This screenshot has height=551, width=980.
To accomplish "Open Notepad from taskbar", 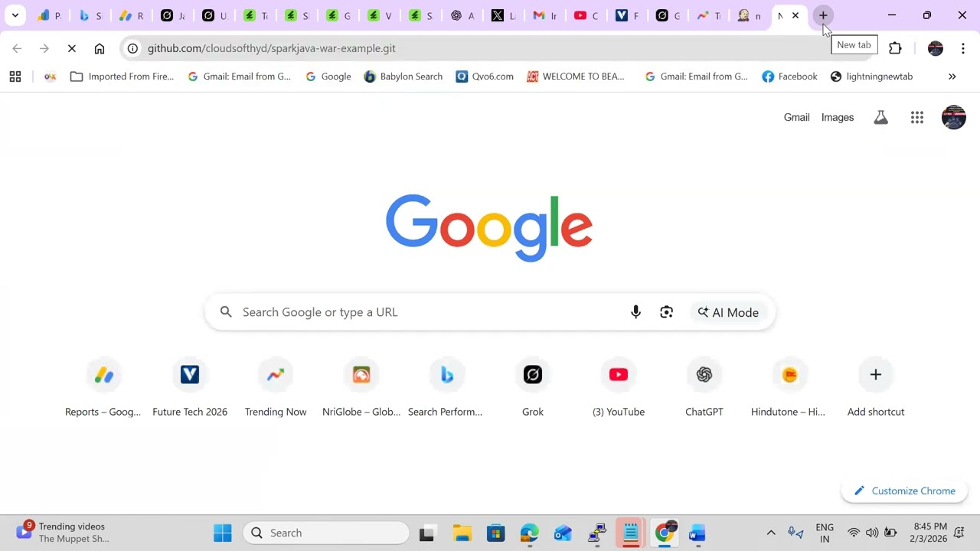I will point(631,533).
